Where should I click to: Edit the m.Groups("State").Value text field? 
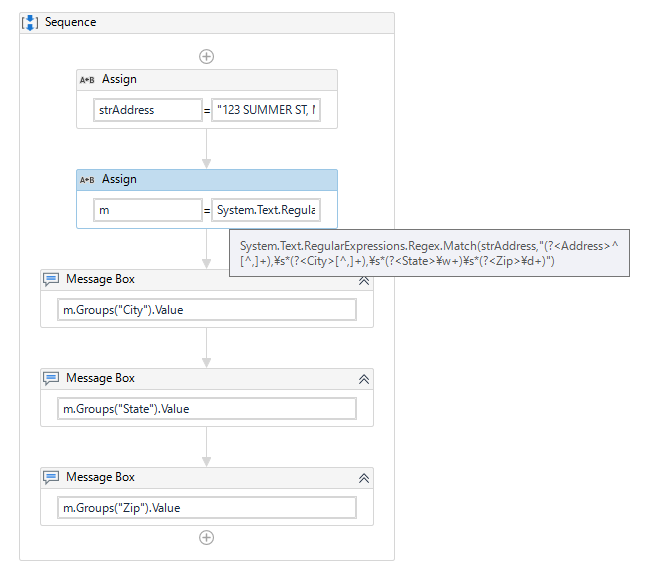207,409
